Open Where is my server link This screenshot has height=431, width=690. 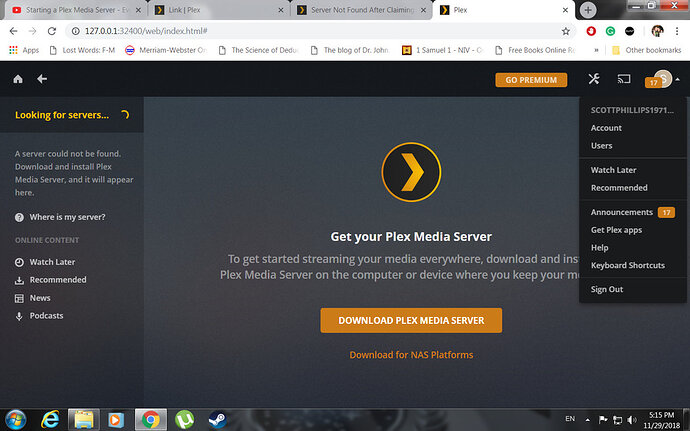tap(67, 217)
